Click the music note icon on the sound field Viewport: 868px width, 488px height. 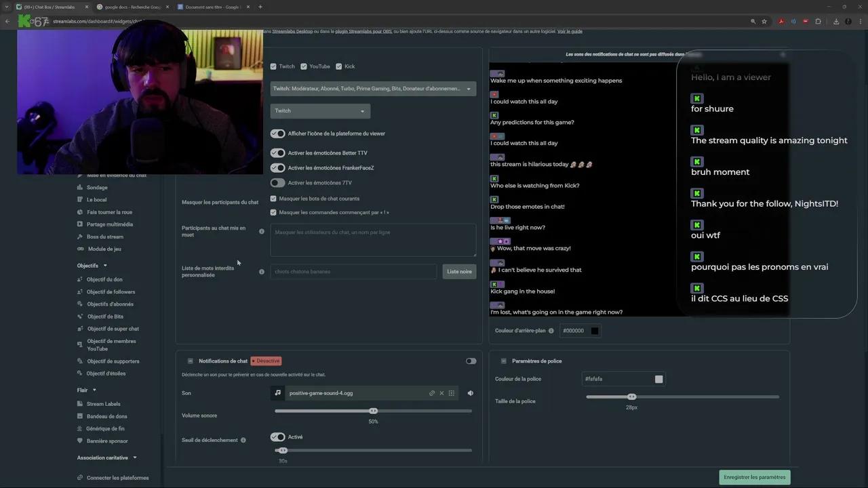pos(277,393)
